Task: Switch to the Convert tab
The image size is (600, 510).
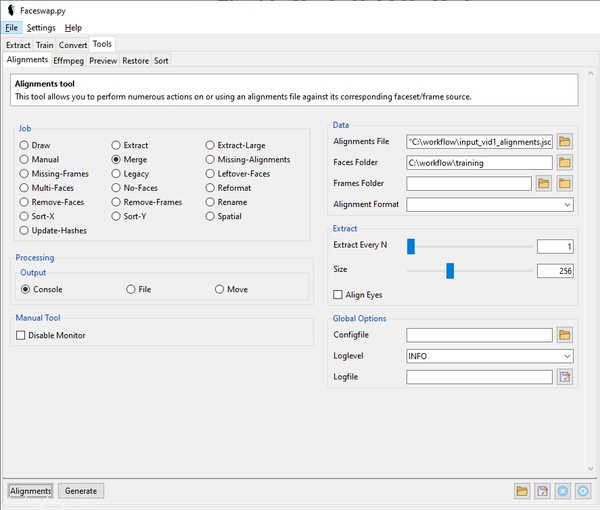Action: click(73, 45)
